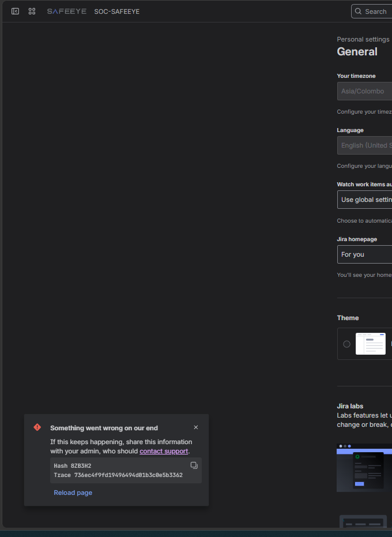The height and width of the screenshot is (537, 392).
Task: Open the app switcher grid icon
Action: coord(32,12)
